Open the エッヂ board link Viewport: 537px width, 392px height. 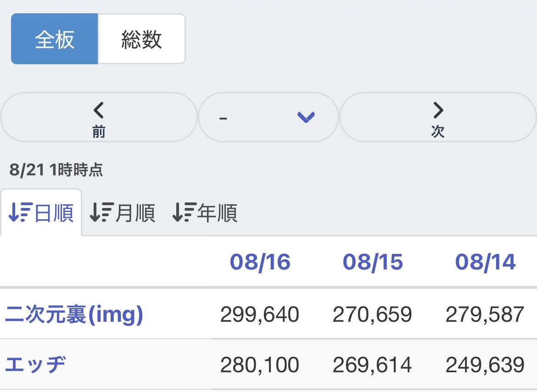pyautogui.click(x=35, y=364)
